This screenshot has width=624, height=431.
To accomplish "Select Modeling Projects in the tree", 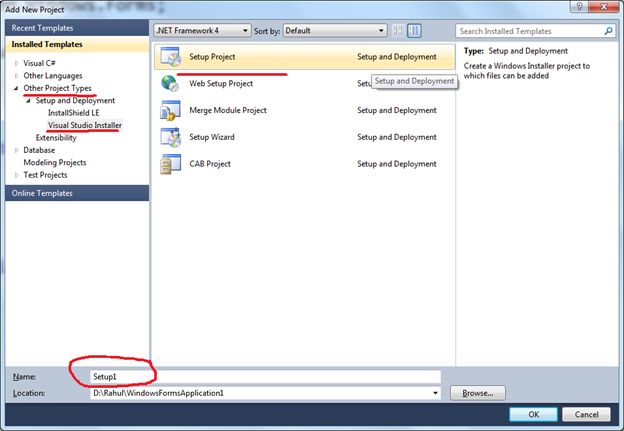I will tap(55, 162).
